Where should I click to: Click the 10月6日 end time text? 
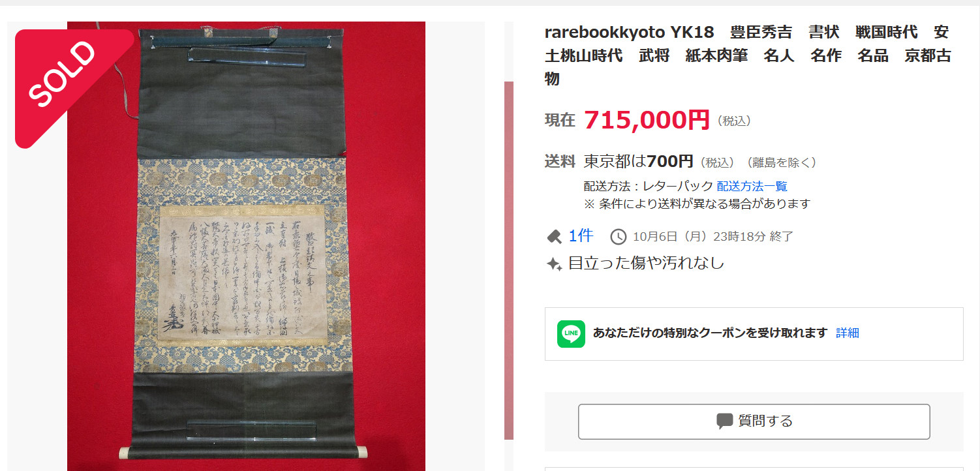pyautogui.click(x=712, y=237)
